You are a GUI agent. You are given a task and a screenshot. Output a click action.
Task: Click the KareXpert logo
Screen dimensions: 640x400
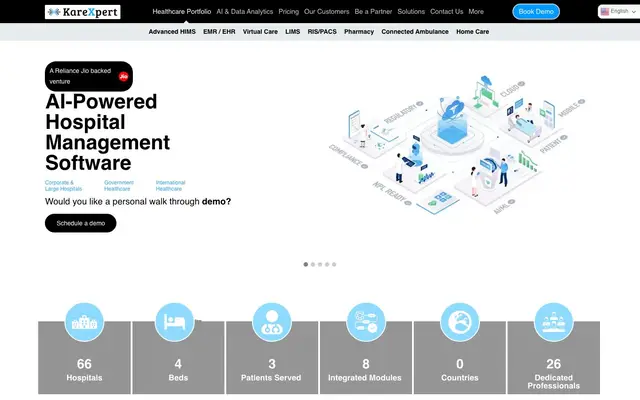82,12
